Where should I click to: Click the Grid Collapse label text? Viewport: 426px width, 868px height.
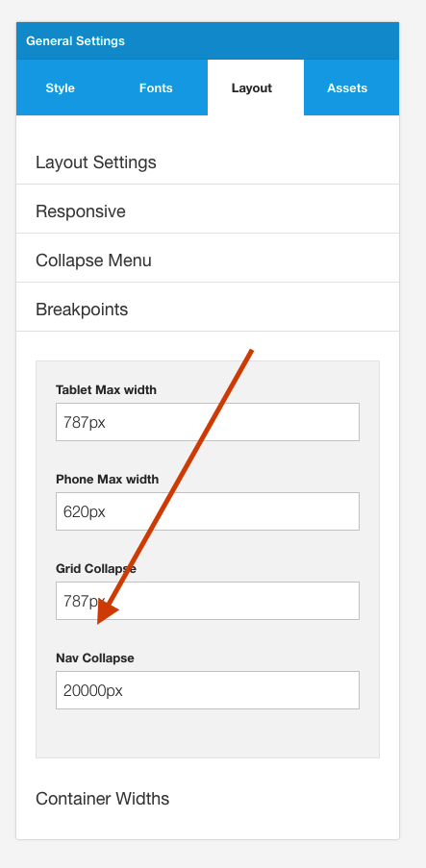(x=96, y=568)
